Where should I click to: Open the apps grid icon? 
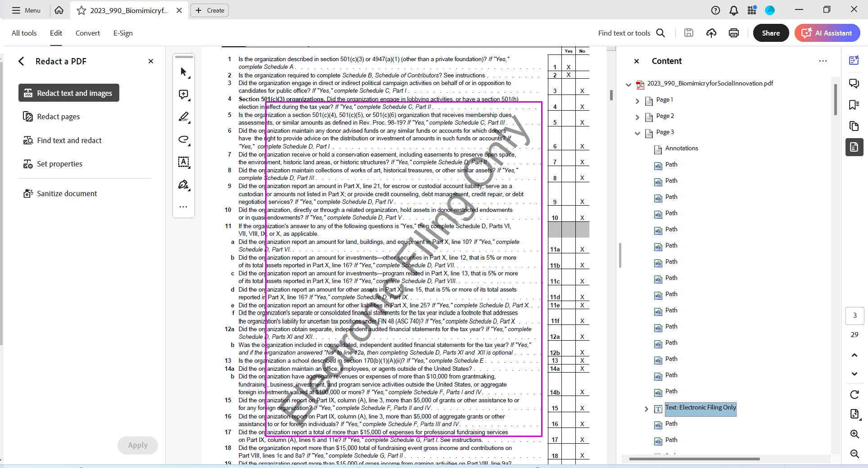752,10
